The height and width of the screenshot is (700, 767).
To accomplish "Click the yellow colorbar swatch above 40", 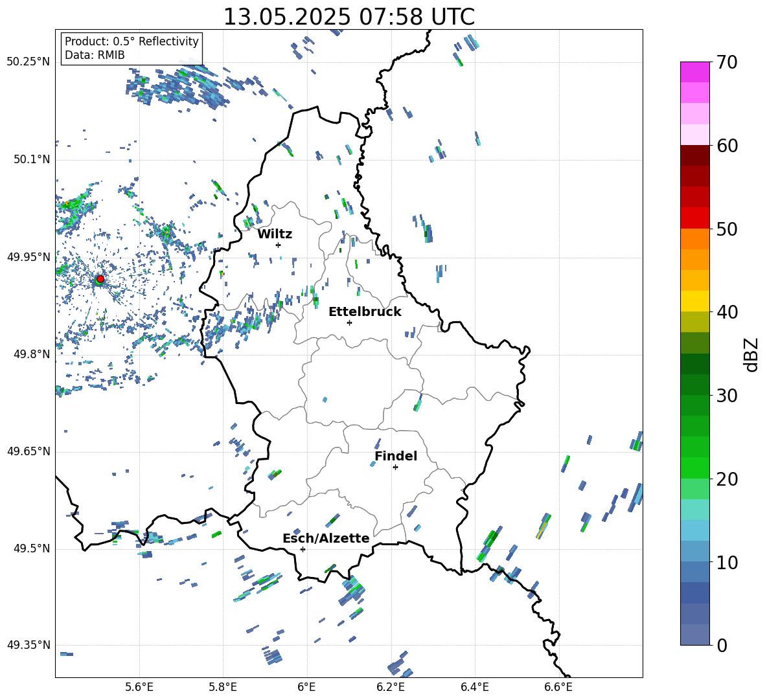I will pos(694,301).
